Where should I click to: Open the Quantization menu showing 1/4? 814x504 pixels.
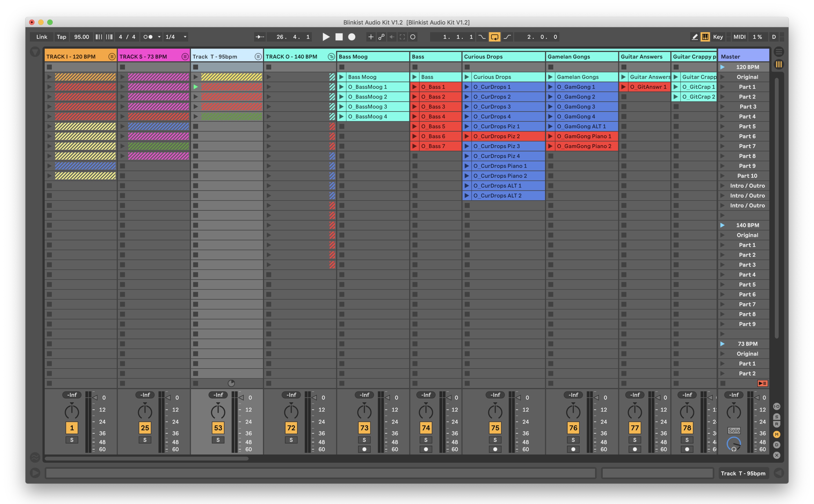pyautogui.click(x=176, y=37)
